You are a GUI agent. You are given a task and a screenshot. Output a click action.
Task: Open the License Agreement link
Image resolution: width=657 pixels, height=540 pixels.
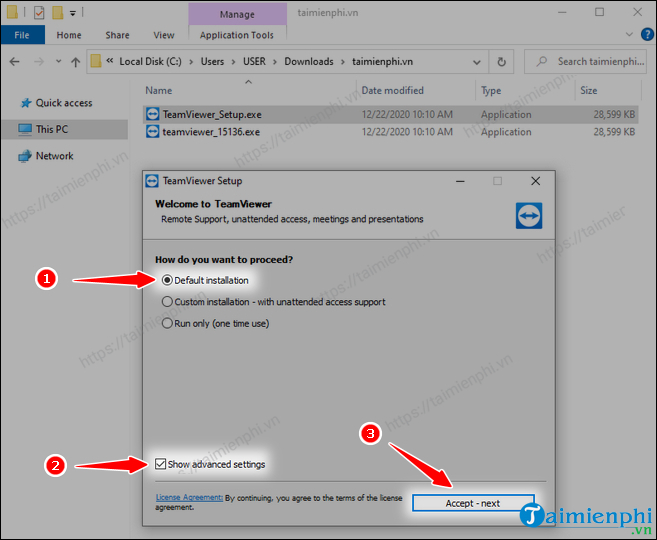point(189,497)
